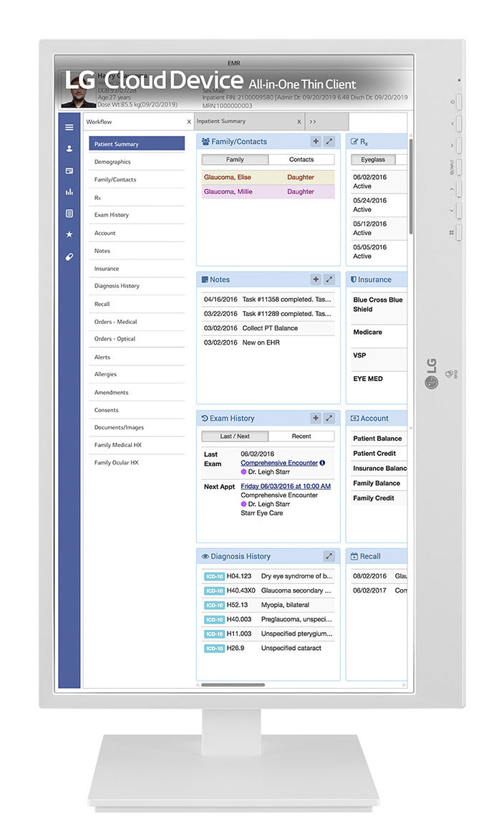Open the Comprehensive Encounter link under Last Exam
Viewport: 504px width, 837px height.
pyautogui.click(x=279, y=463)
